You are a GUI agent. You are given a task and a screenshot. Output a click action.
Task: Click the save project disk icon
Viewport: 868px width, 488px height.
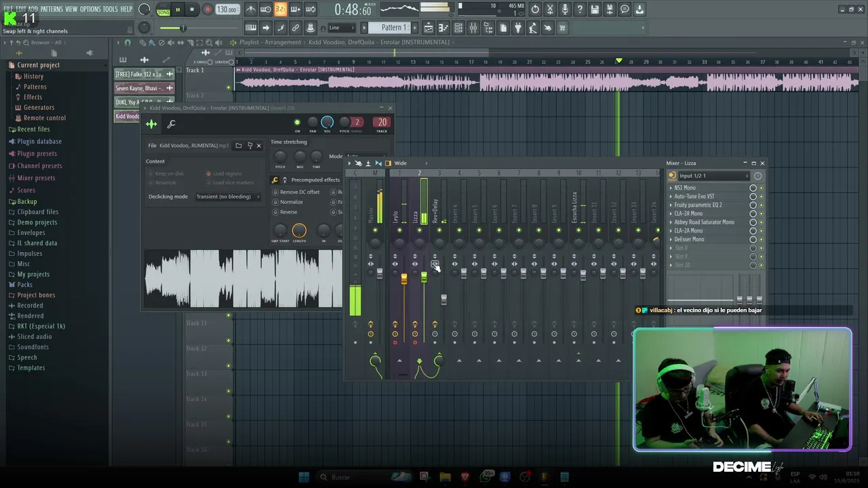coord(595,9)
